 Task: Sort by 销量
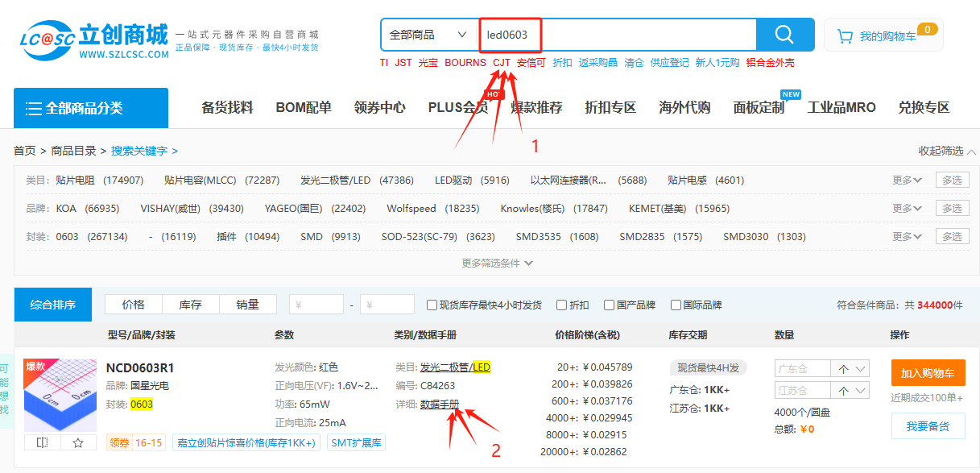248,305
